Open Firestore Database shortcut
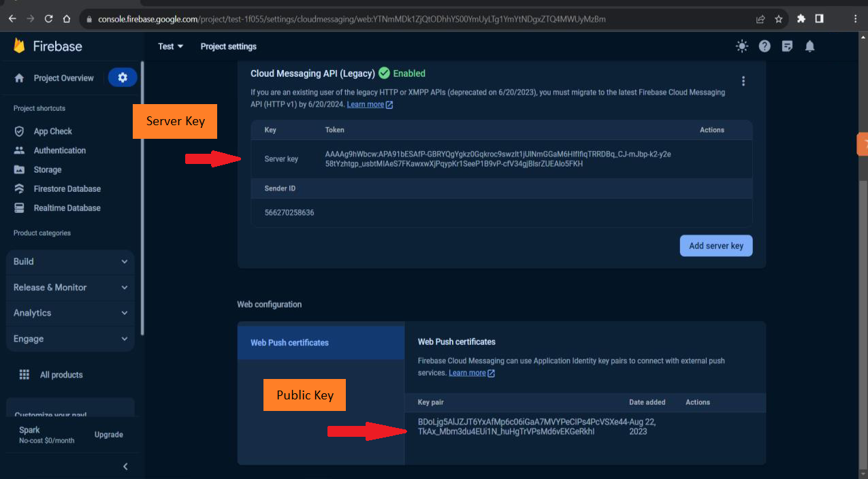This screenshot has width=868, height=479. coord(67,188)
